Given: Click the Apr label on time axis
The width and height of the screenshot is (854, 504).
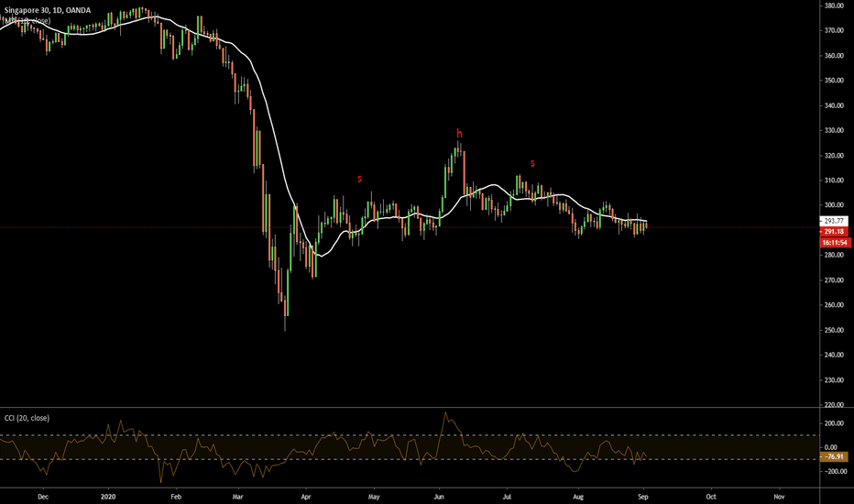Looking at the screenshot, I should click(x=305, y=497).
